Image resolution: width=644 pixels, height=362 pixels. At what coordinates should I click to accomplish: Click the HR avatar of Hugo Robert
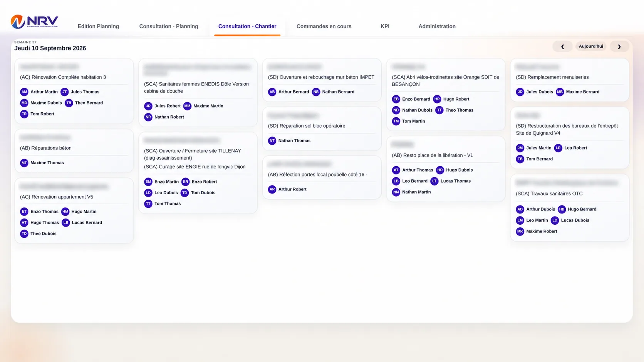pos(437,99)
